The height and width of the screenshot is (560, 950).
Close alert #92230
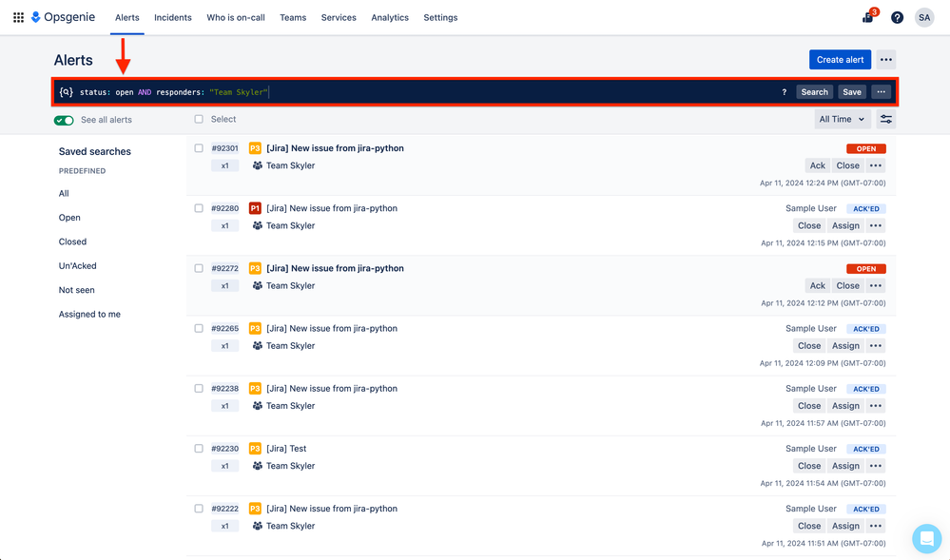[809, 466]
